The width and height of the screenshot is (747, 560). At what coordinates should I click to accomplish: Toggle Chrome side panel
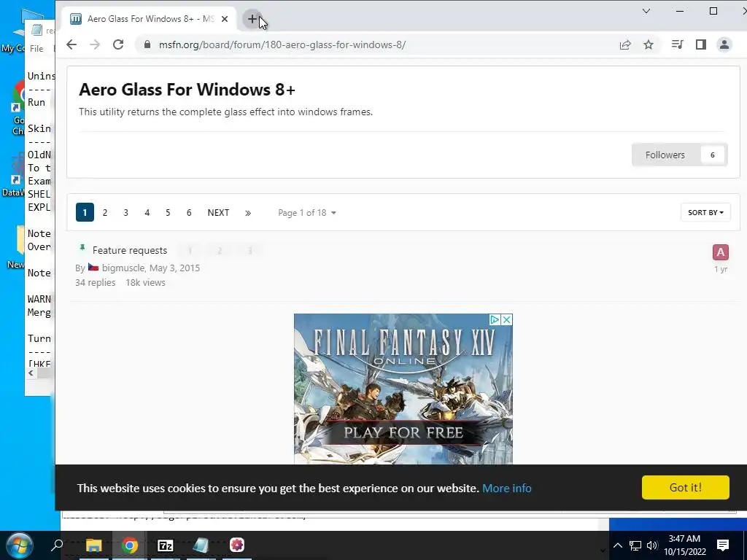click(x=701, y=44)
